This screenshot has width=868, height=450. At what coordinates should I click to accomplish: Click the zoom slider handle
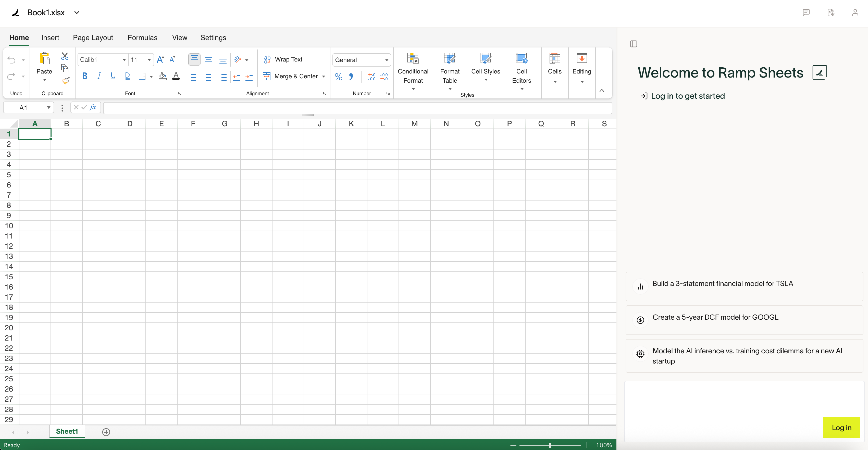(x=550, y=445)
